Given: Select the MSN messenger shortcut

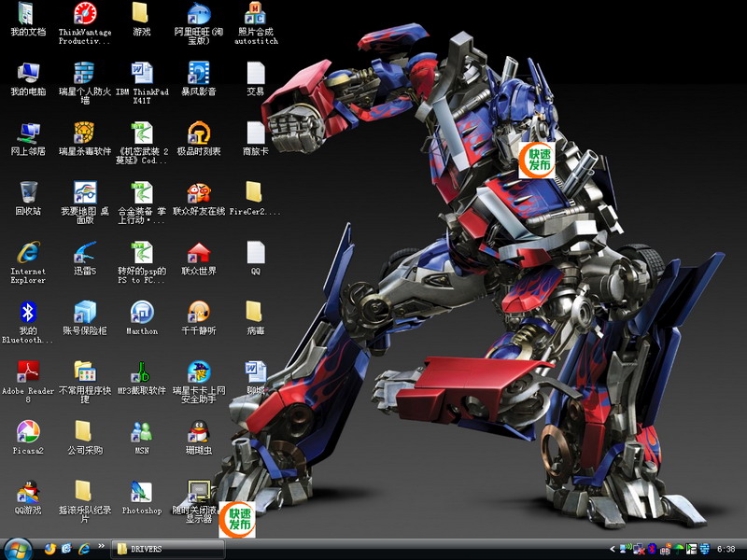Looking at the screenshot, I should 142,438.
